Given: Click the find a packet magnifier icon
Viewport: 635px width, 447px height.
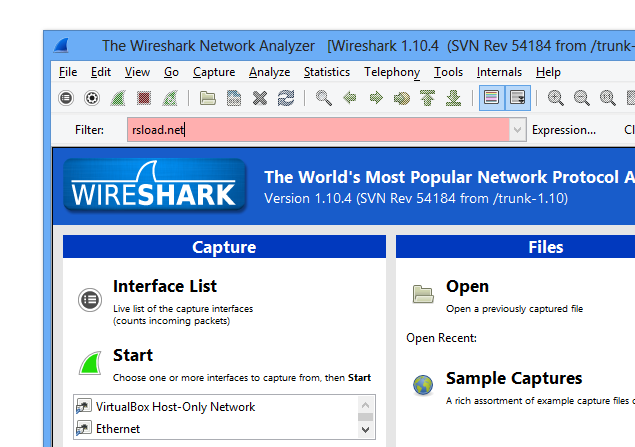Looking at the screenshot, I should (324, 98).
